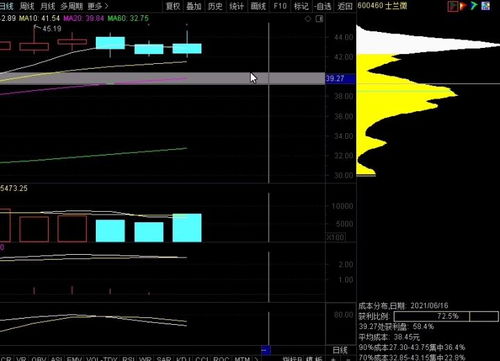Click the colorful grid icon at top right
The height and width of the screenshot is (361, 500).
(x=486, y=6)
